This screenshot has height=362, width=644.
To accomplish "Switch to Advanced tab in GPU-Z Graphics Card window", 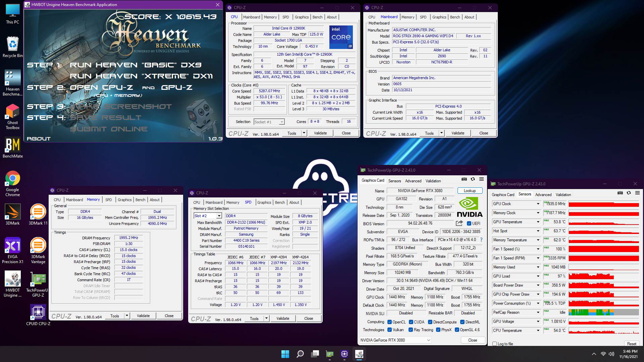I will 413,181.
